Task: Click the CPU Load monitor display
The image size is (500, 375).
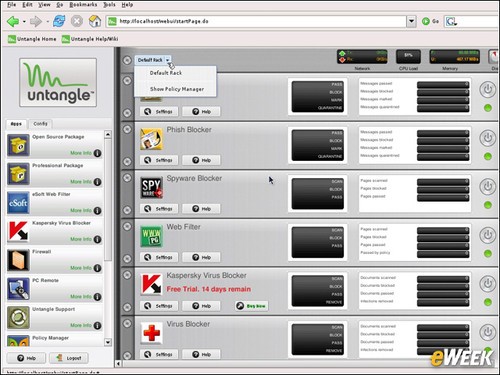Action: (x=408, y=57)
